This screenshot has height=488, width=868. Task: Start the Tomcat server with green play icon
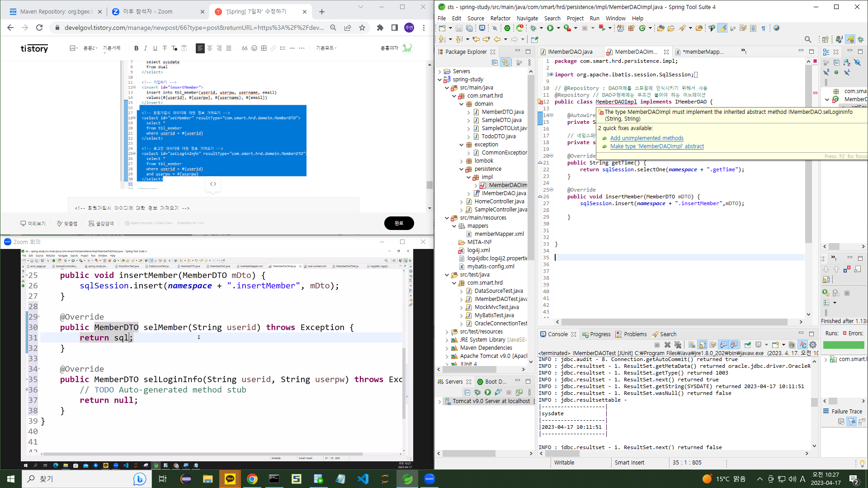tap(488, 392)
